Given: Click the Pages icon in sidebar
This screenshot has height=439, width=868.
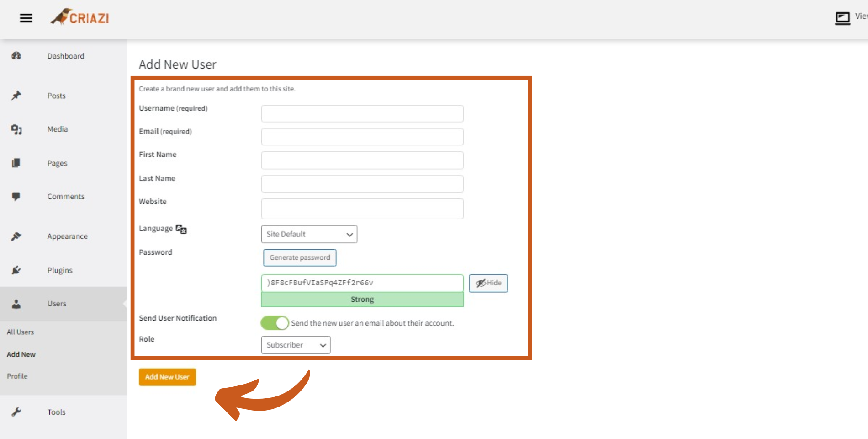Looking at the screenshot, I should [16, 163].
